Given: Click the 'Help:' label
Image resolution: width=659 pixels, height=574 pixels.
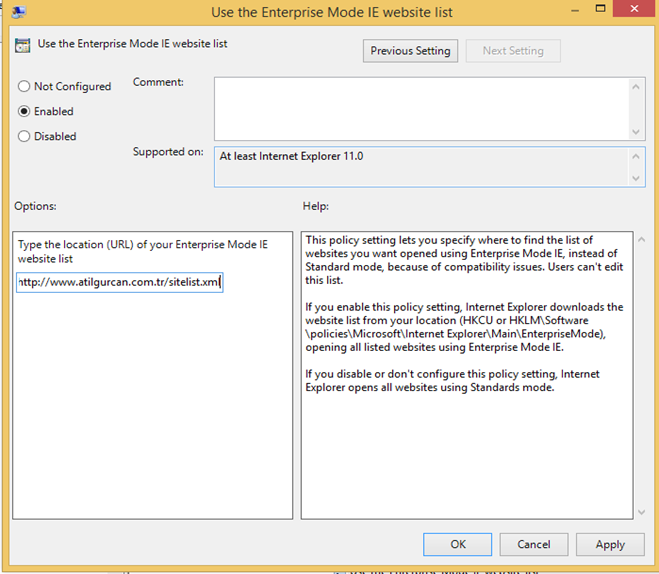Looking at the screenshot, I should tap(316, 206).
